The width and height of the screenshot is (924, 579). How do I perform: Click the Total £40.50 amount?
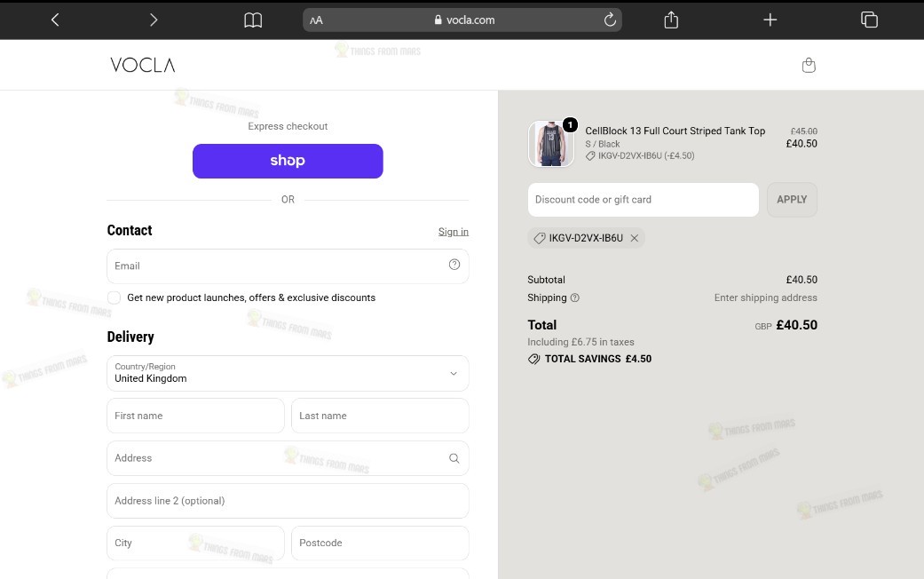coord(797,325)
